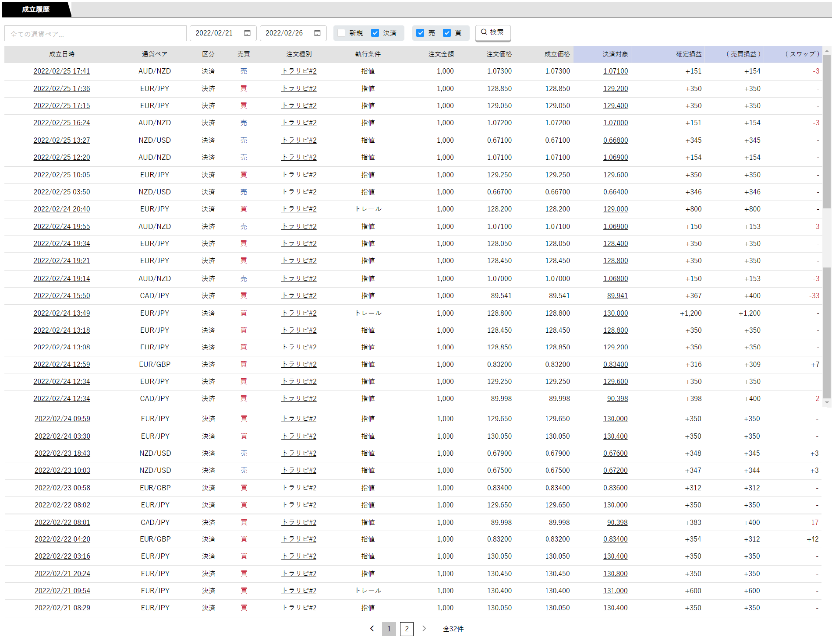832x644 pixels.
Task: Click the end date field 2022/02/26
Action: click(293, 33)
